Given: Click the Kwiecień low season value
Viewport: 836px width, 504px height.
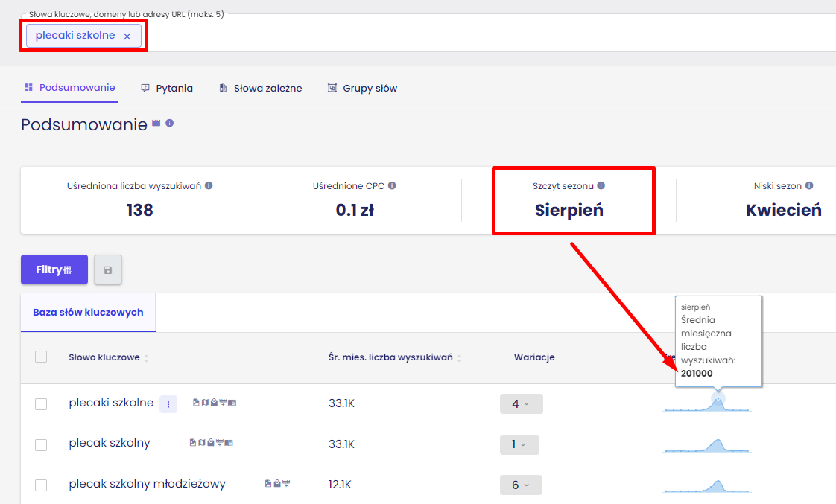Looking at the screenshot, I should (784, 210).
